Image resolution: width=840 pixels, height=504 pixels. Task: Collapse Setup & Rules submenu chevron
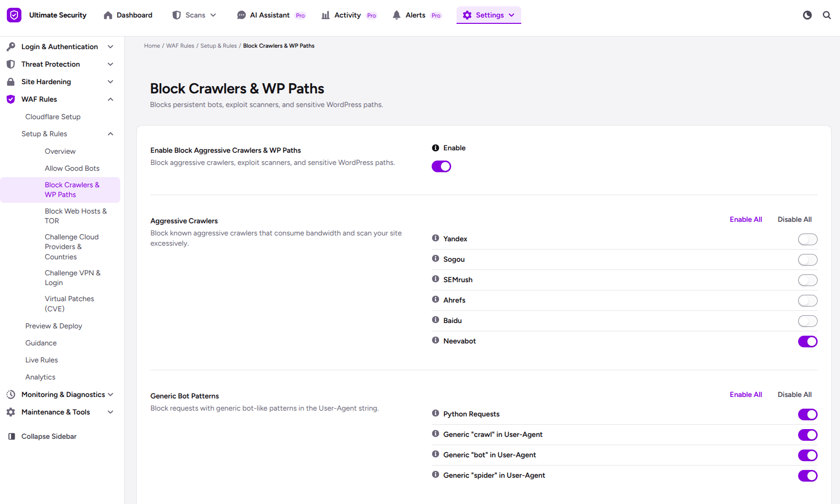click(x=110, y=134)
